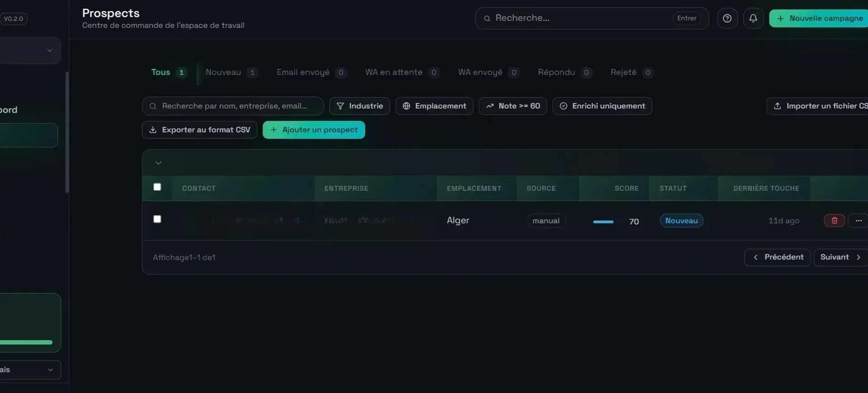This screenshot has width=868, height=393.
Task: Expand the chevron above the table header
Action: pos(158,163)
